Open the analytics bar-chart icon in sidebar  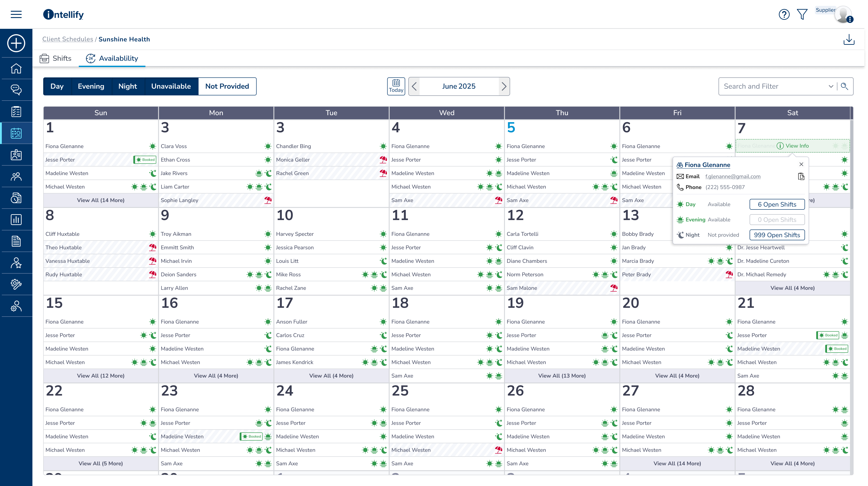point(16,219)
